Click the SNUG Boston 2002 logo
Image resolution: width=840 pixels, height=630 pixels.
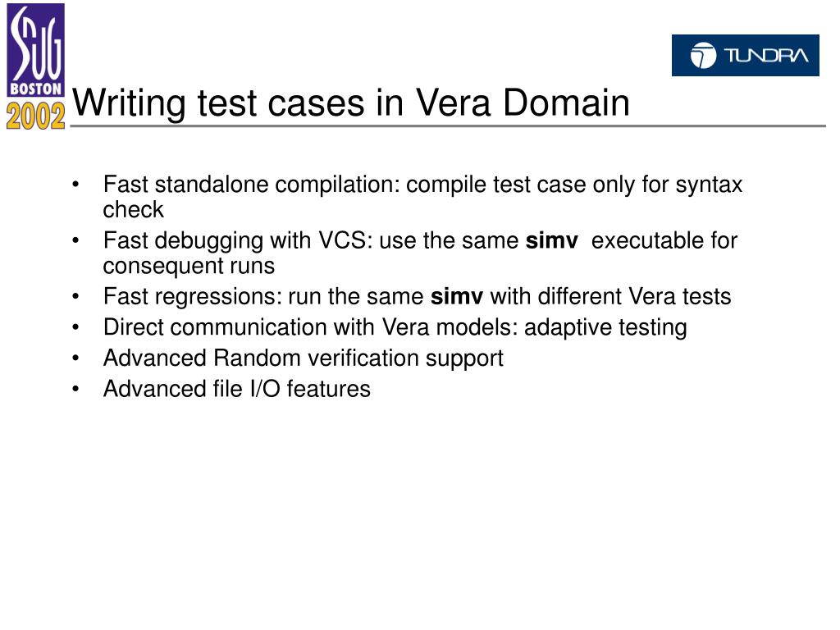tap(35, 66)
